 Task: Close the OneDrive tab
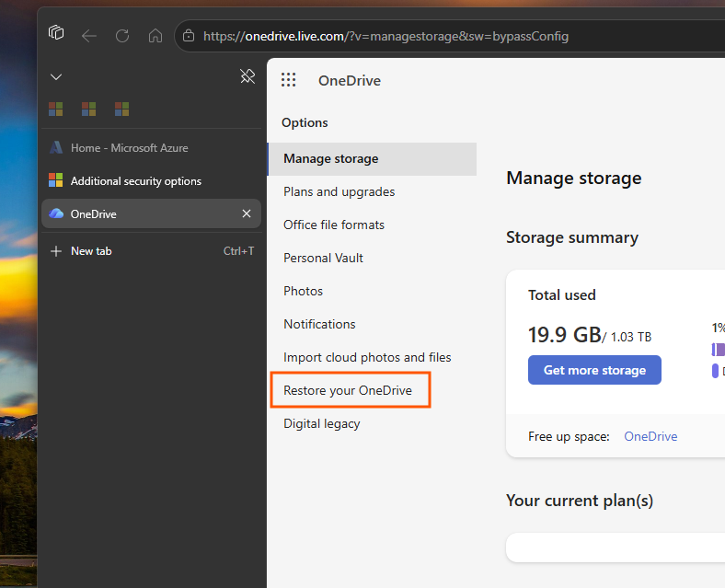pyautogui.click(x=247, y=213)
